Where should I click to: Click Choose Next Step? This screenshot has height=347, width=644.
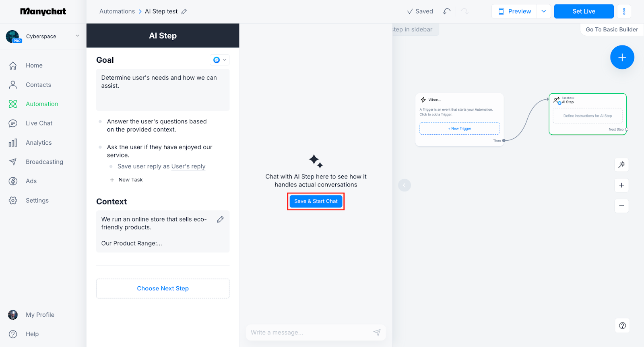pos(163,289)
